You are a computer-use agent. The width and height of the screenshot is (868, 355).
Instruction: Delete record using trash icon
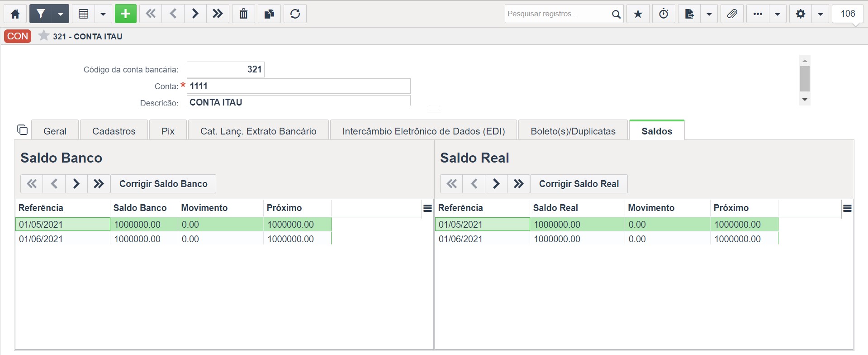tap(243, 14)
